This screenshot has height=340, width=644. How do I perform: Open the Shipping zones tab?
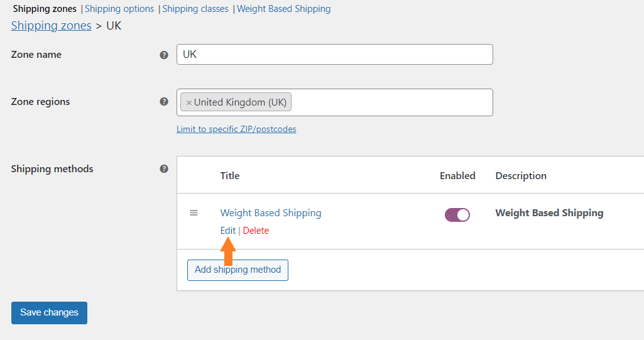pos(45,9)
